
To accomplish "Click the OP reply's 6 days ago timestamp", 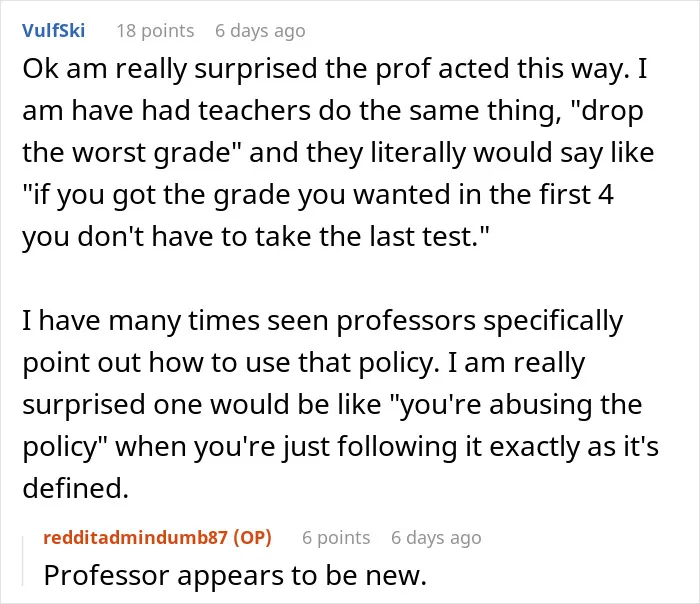I will coord(436,537).
